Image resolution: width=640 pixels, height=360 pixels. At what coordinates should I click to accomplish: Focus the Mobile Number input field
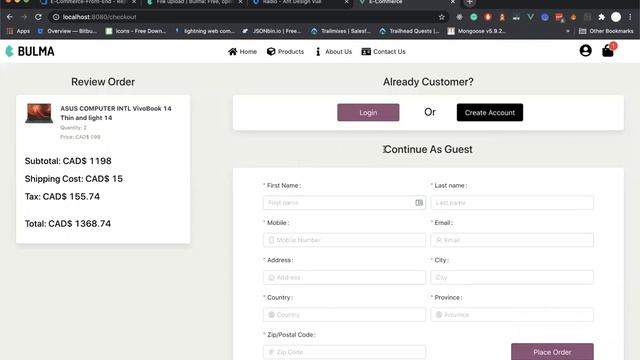coord(344,240)
